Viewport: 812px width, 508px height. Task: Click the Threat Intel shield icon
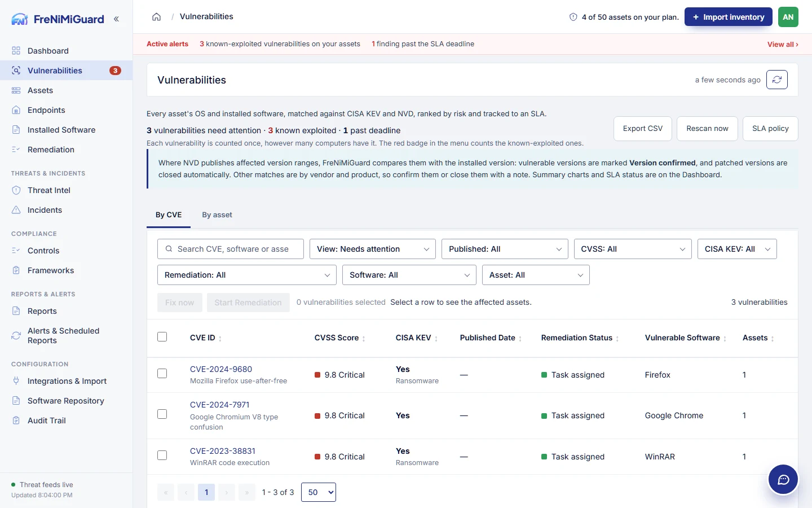click(16, 190)
